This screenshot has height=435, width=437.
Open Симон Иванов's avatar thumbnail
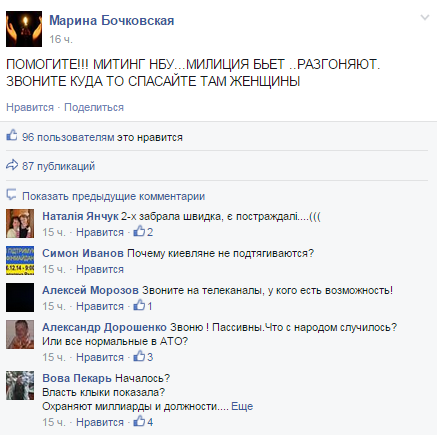click(20, 260)
